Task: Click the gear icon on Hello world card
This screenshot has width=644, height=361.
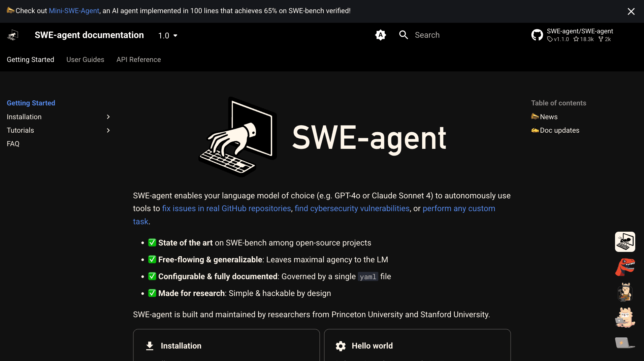Action: pos(341,346)
